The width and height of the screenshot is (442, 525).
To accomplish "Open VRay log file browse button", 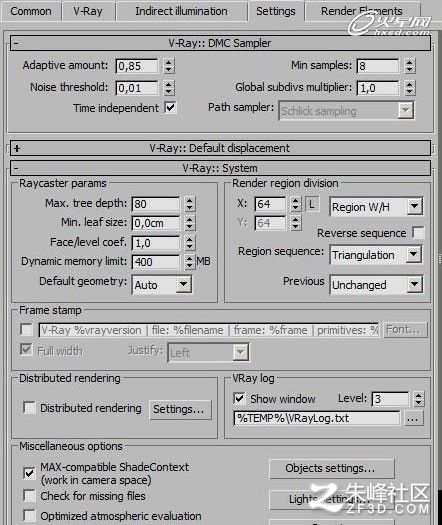I will click(x=413, y=419).
